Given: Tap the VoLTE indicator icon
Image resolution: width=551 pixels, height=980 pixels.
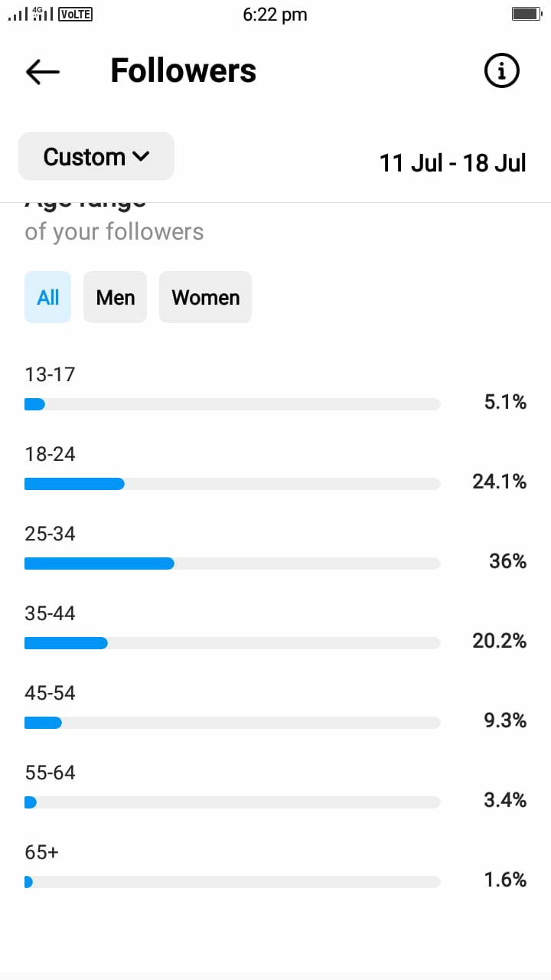Looking at the screenshot, I should tap(75, 14).
